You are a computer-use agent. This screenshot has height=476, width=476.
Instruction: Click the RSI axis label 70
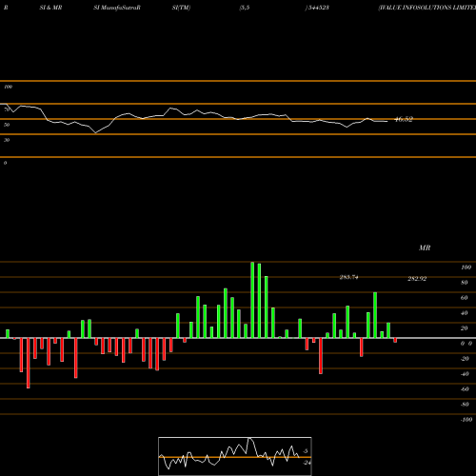pos(7,109)
